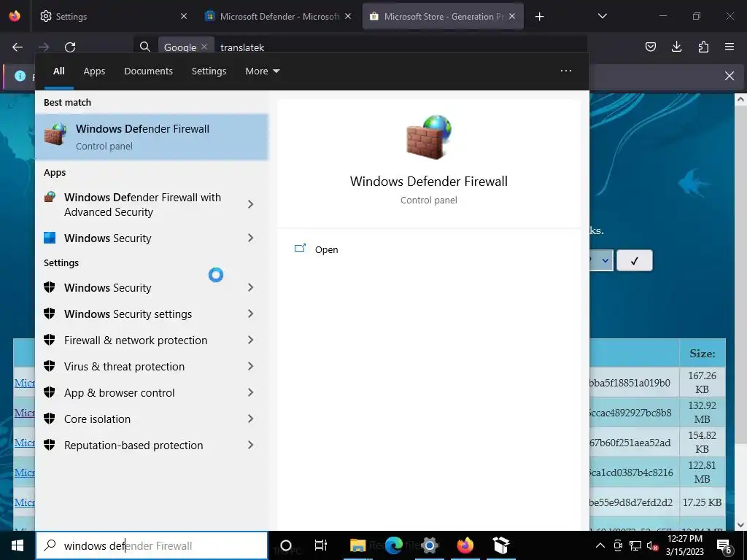
Task: Click the checkmark button on webpage
Action: (634, 260)
